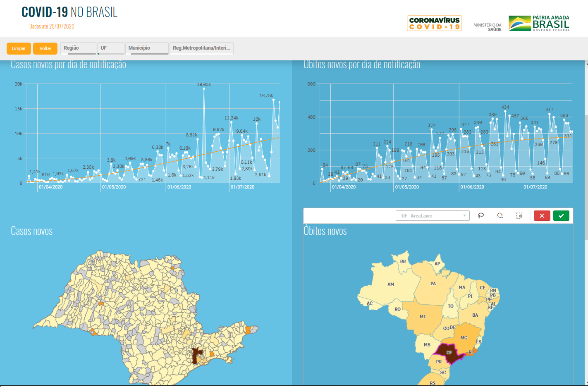Image resolution: width=588 pixels, height=387 pixels.
Task: Open the UF - AreaLayer dropdown
Action: (x=433, y=215)
